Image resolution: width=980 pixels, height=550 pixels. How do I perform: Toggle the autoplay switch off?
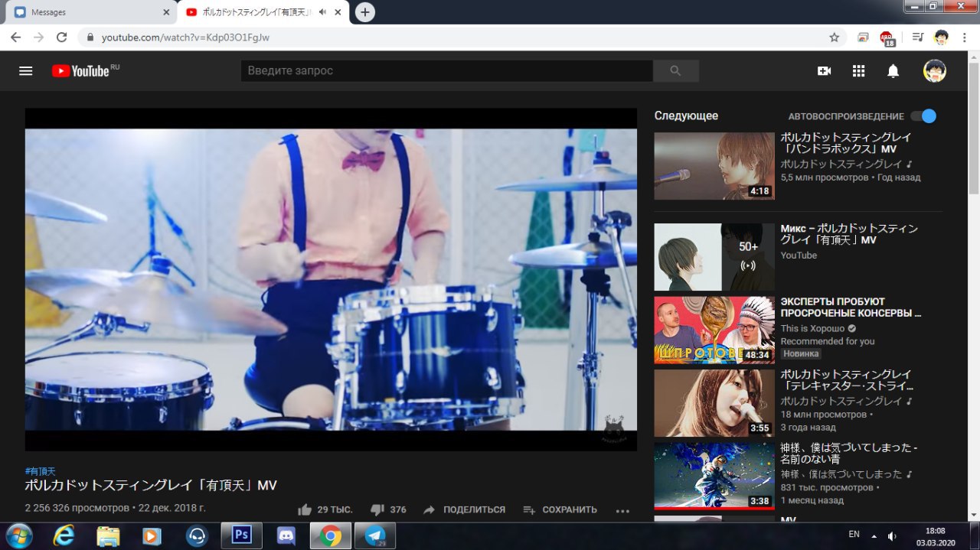click(923, 116)
